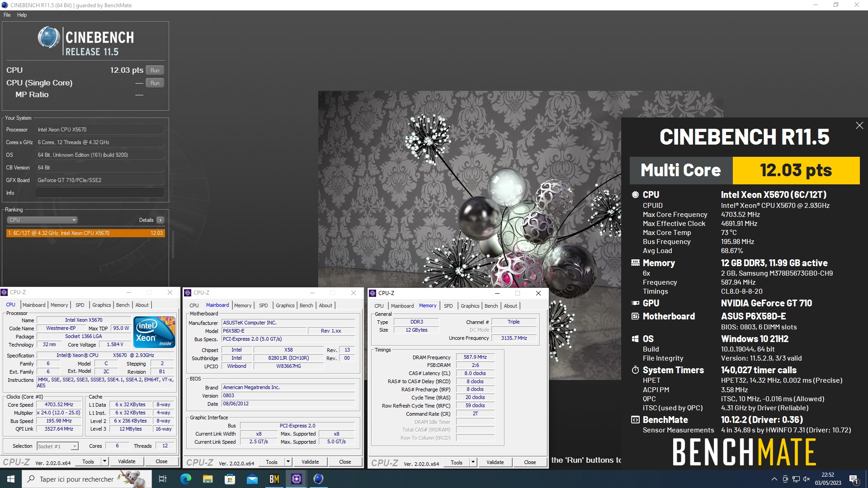Open File Explorer from the taskbar
Viewport: 868px width, 488px height.
tap(208, 479)
